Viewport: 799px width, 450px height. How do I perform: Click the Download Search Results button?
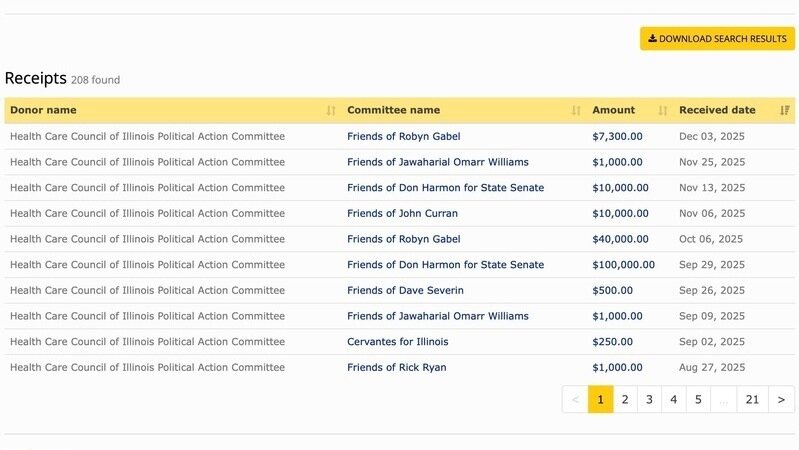[x=717, y=39]
